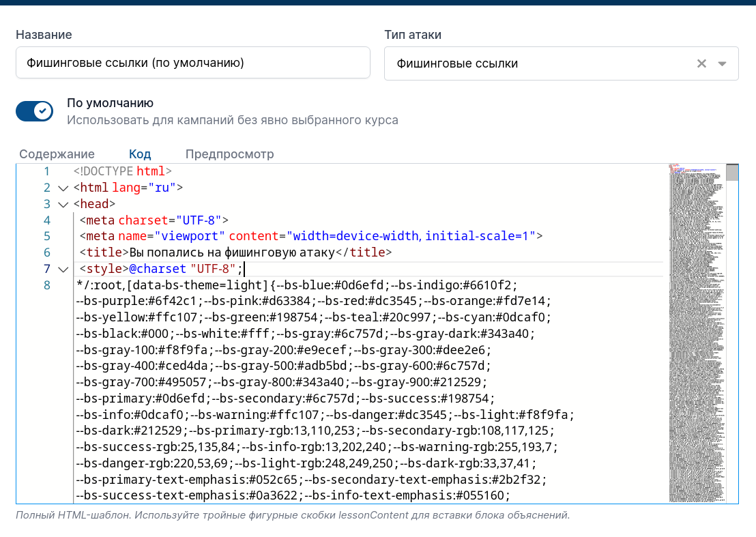Click the DOCTYPE html line
The height and width of the screenshot is (537, 756).
click(122, 172)
